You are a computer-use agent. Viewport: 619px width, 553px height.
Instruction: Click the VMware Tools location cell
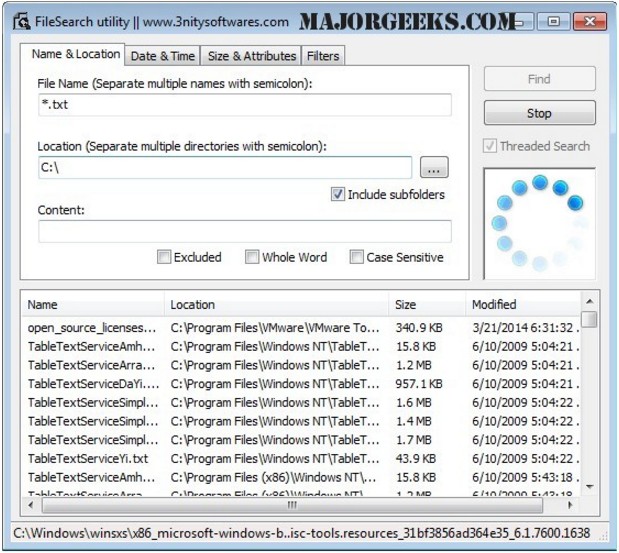tap(275, 328)
